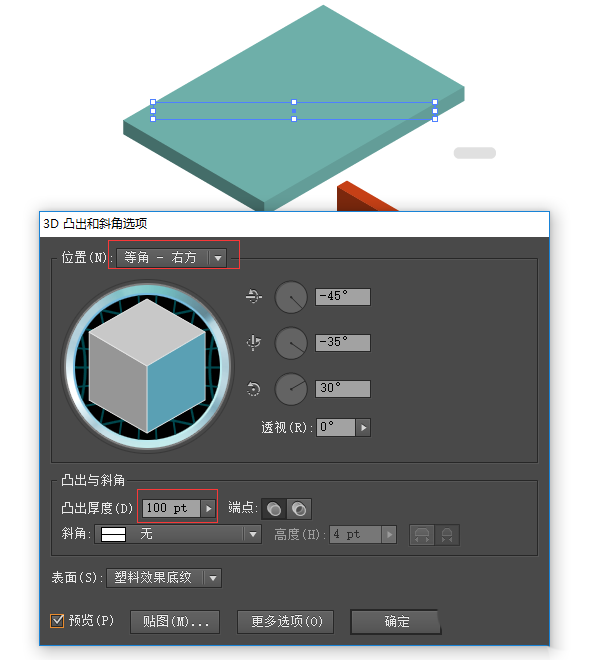The height and width of the screenshot is (660, 591).
Task: Expand the 凸出厚度 100 pt slider arrow
Action: tap(208, 508)
